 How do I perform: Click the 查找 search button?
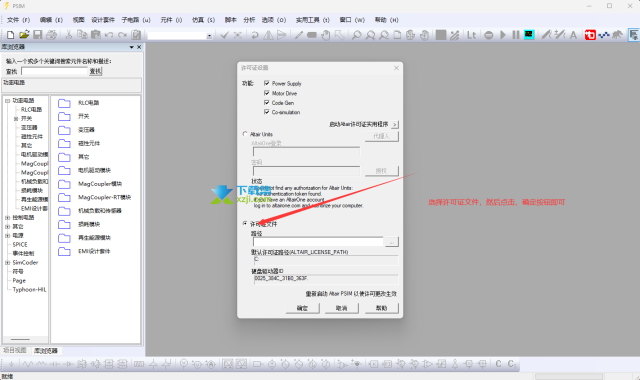pos(96,71)
